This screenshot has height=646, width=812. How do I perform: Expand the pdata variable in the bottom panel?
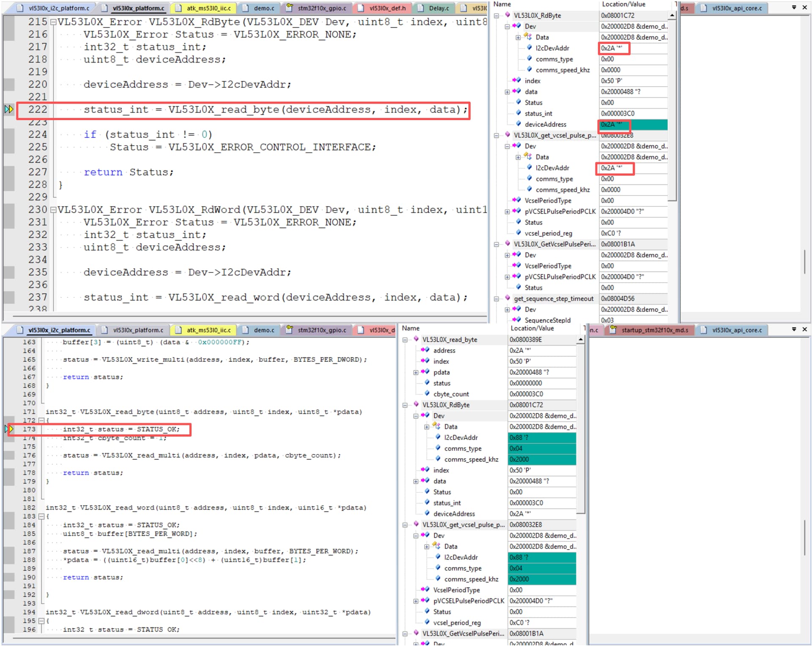[x=416, y=372]
